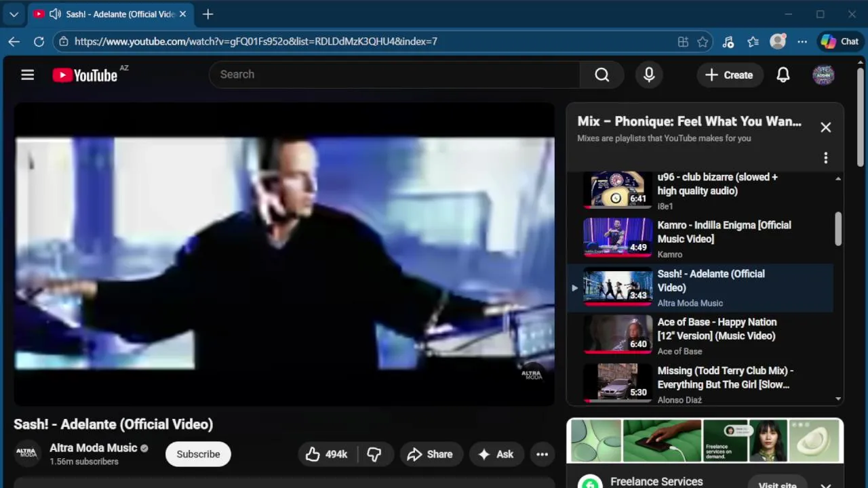
Task: Share the video
Action: pos(430,454)
